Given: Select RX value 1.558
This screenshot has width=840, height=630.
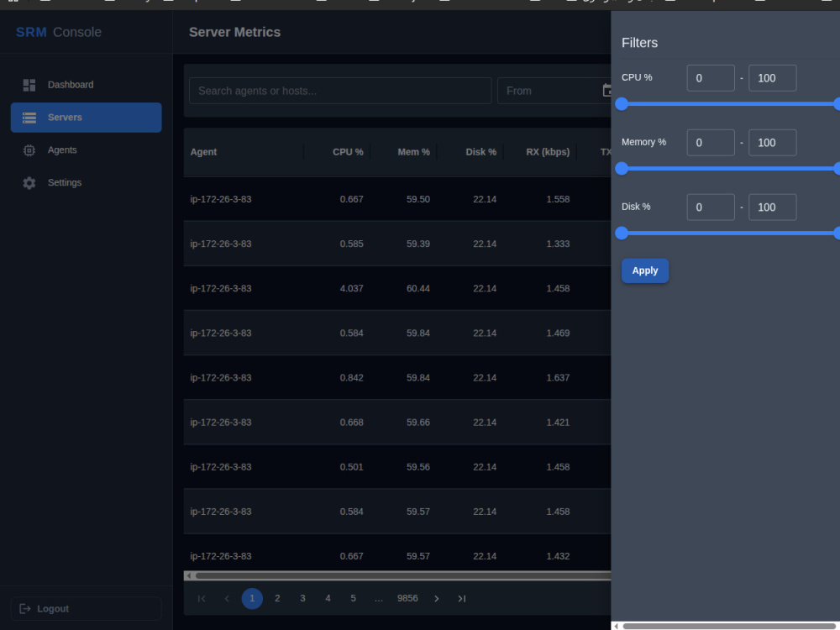Looking at the screenshot, I should pos(558,199).
